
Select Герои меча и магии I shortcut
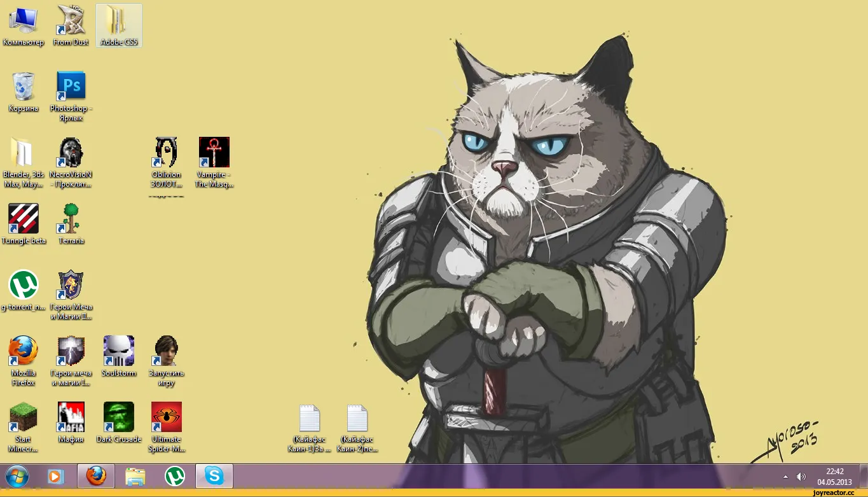pyautogui.click(x=71, y=361)
